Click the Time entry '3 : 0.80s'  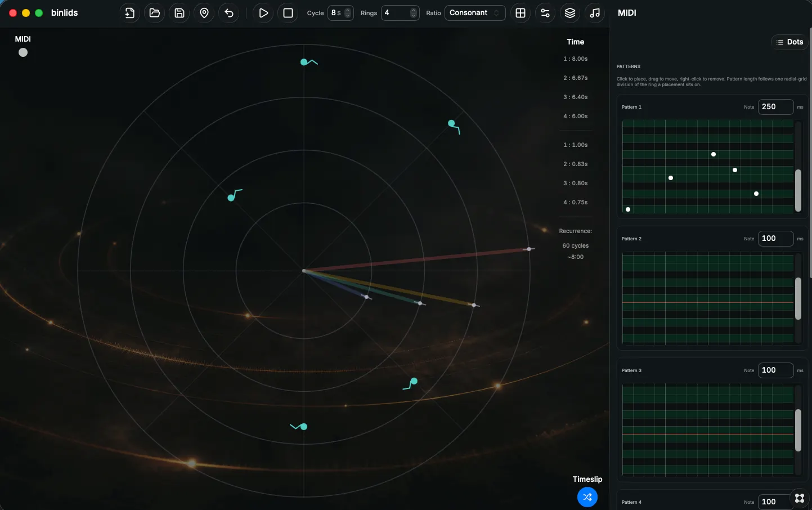pyautogui.click(x=575, y=184)
